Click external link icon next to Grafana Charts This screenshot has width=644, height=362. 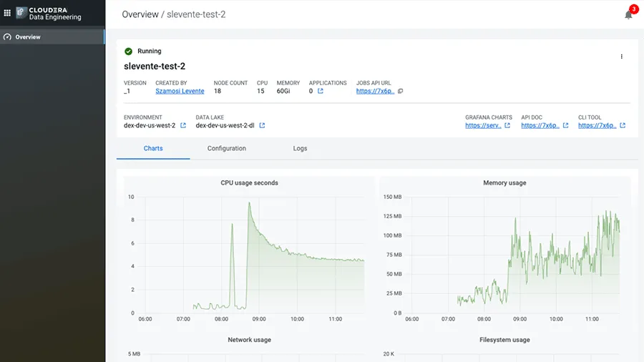click(507, 126)
